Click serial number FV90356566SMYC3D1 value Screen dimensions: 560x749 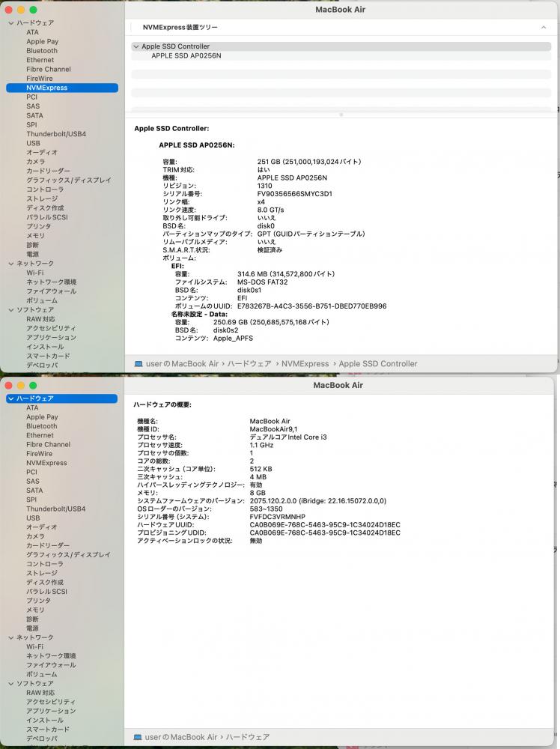click(294, 194)
